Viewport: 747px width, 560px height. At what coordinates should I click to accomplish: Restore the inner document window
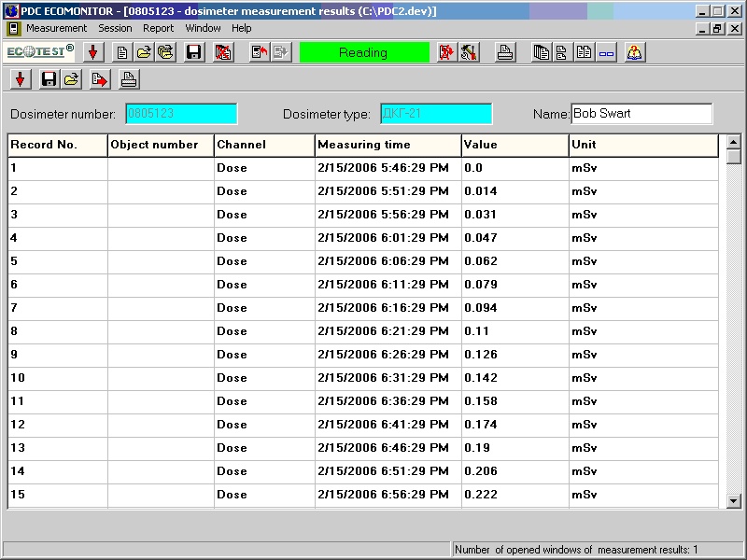pyautogui.click(x=718, y=29)
